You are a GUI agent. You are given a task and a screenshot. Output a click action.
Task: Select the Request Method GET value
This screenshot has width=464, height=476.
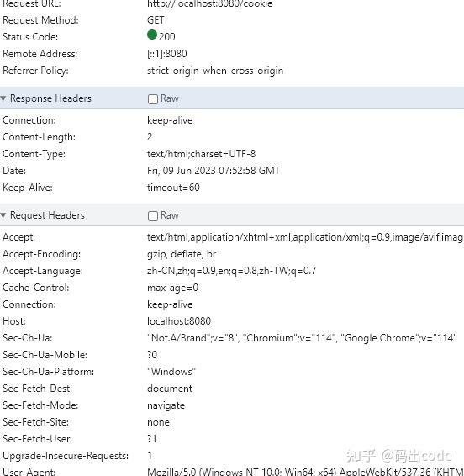click(156, 20)
